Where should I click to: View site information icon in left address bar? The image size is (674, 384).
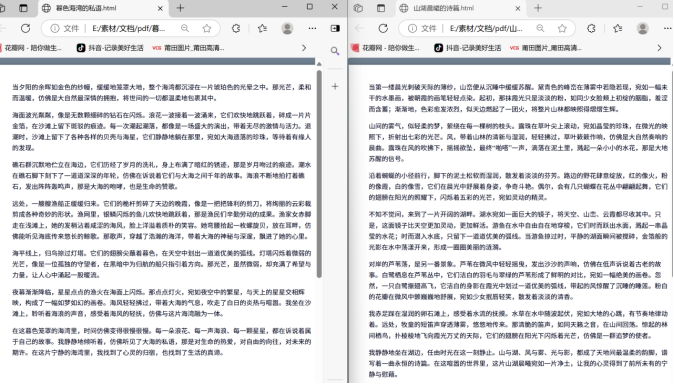(55, 28)
